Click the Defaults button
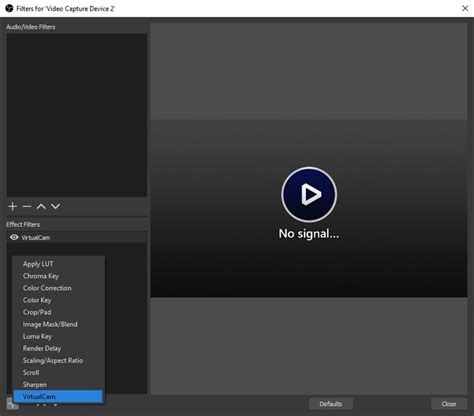Viewport: 474px width, 416px height. [331, 404]
